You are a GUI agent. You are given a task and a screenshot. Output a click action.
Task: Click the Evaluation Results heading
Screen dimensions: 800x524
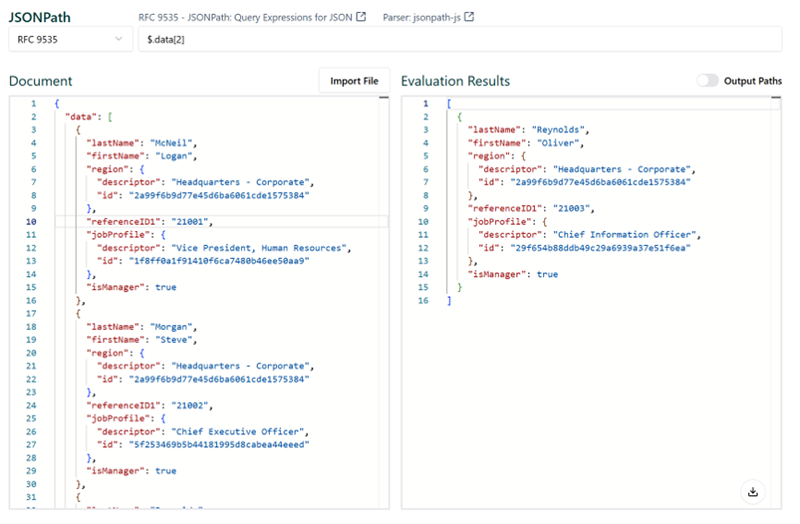pyautogui.click(x=455, y=81)
